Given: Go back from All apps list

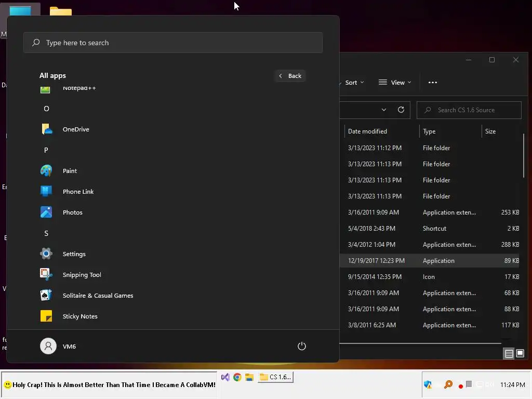Looking at the screenshot, I should tap(290, 76).
